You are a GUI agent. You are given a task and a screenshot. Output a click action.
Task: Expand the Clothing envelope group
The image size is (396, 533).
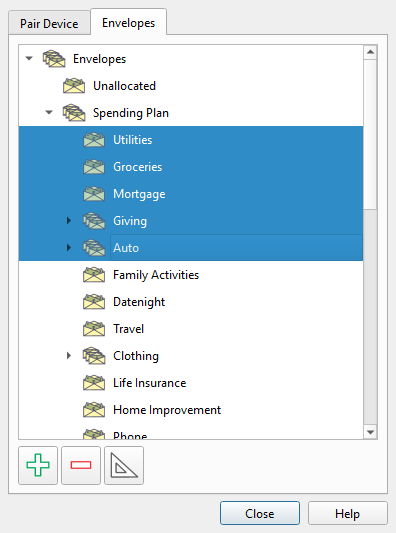click(x=69, y=356)
